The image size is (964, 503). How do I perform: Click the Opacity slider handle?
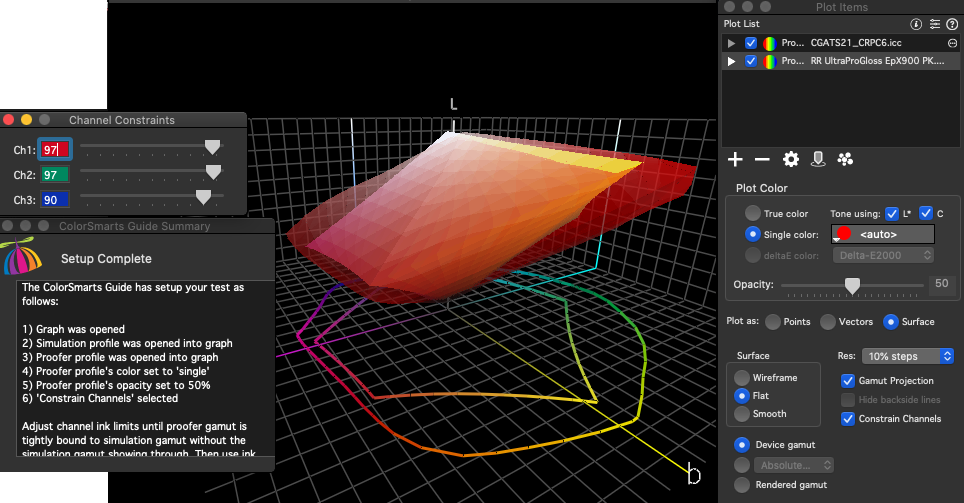[852, 286]
